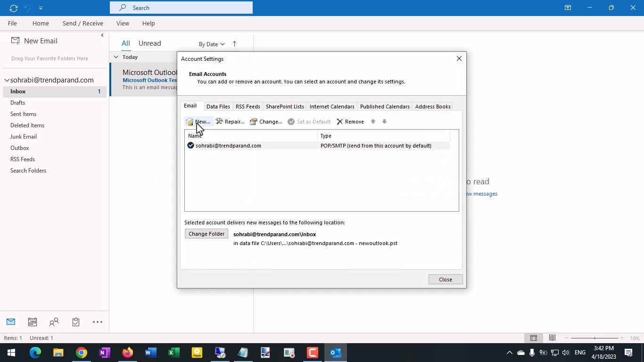Click the Change... account button
This screenshot has width=644, height=362.
click(x=266, y=122)
